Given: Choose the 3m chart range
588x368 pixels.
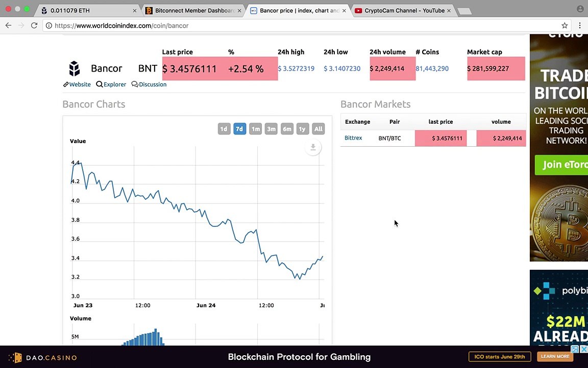Looking at the screenshot, I should pyautogui.click(x=271, y=129).
